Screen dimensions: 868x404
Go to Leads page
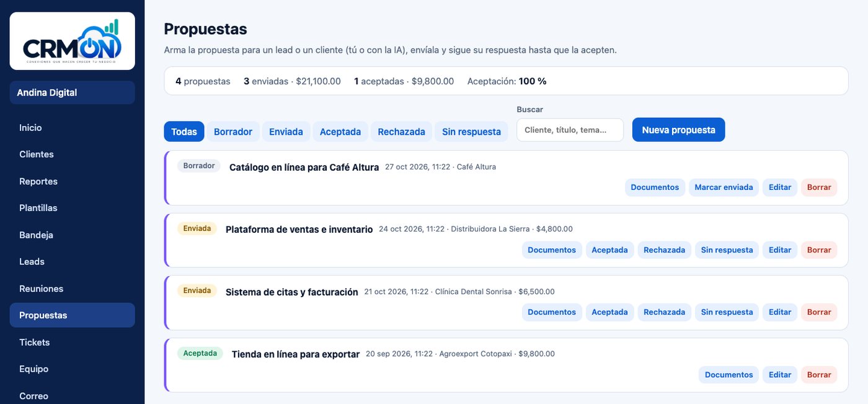(x=72, y=261)
